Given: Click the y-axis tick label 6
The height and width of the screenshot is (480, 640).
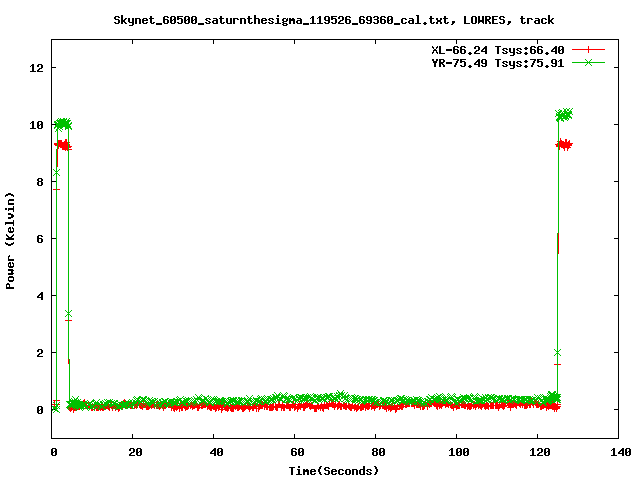Looking at the screenshot, I should pyautogui.click(x=40, y=239).
